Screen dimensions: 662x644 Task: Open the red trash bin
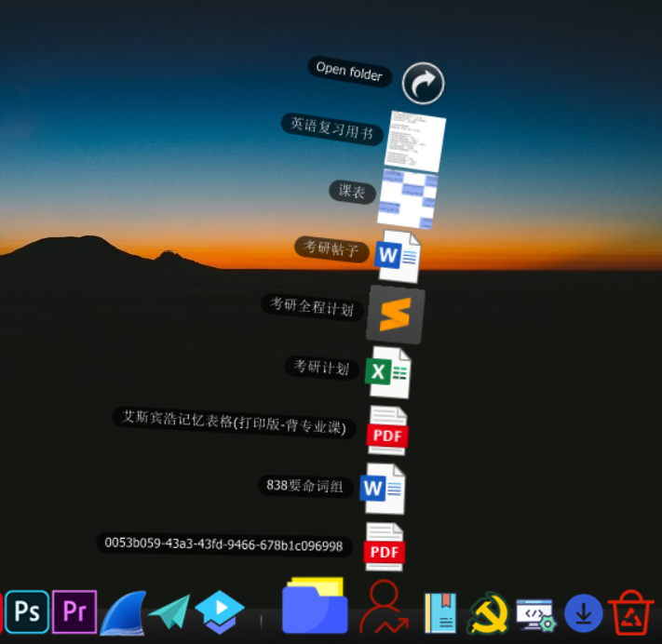click(631, 612)
